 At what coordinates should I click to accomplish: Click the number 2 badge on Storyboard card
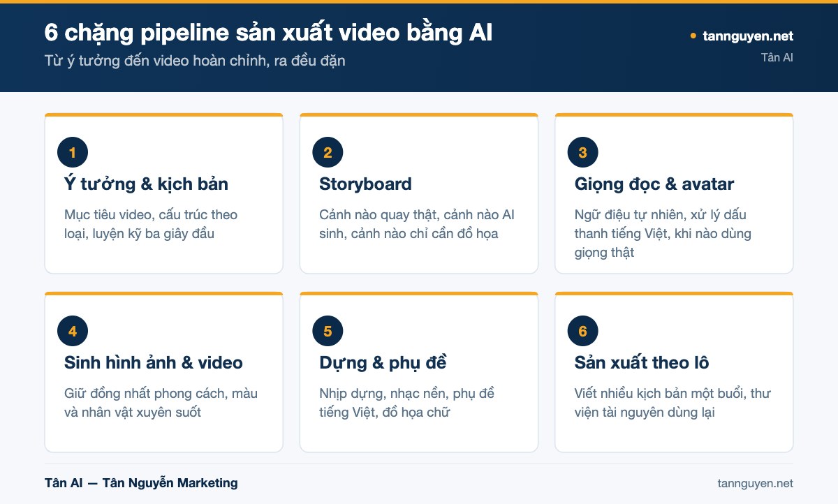[328, 152]
